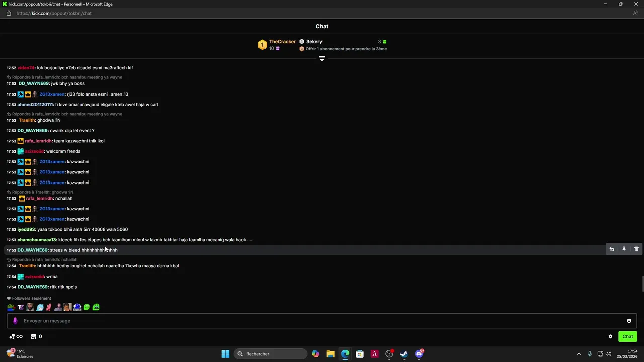The image size is (644, 362).
Task: Click username chamchoumaaa13
Action: tap(37, 240)
